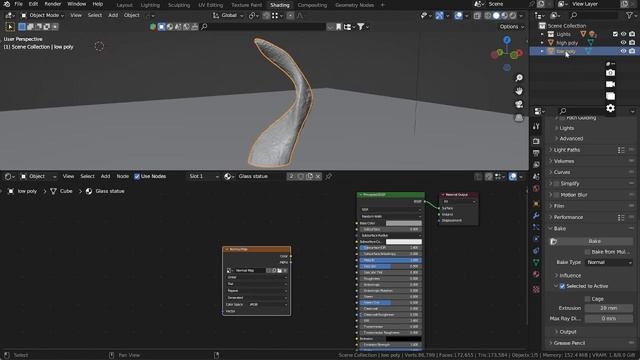
Task: Click the still camera icon in popup
Action: click(x=610, y=73)
